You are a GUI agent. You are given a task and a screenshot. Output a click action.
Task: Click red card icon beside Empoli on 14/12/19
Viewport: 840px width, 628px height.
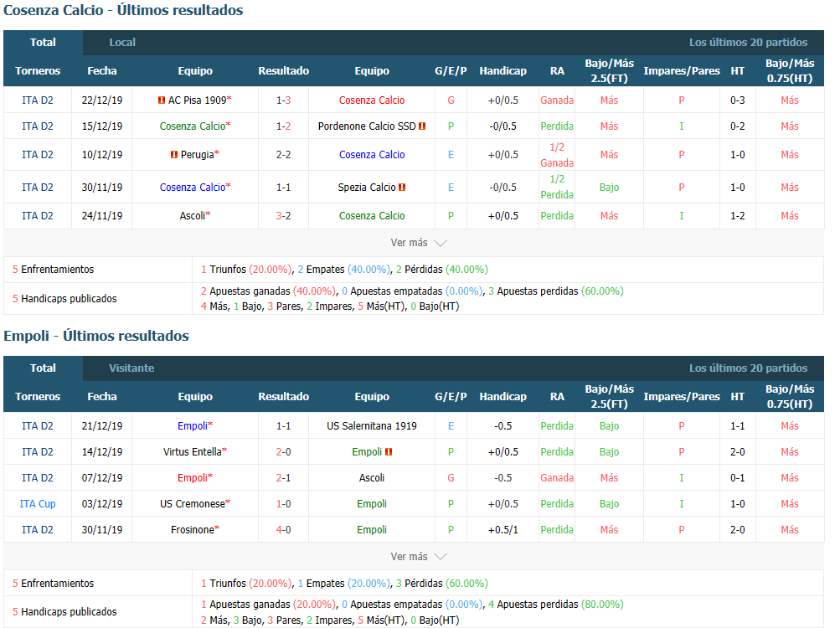click(389, 452)
